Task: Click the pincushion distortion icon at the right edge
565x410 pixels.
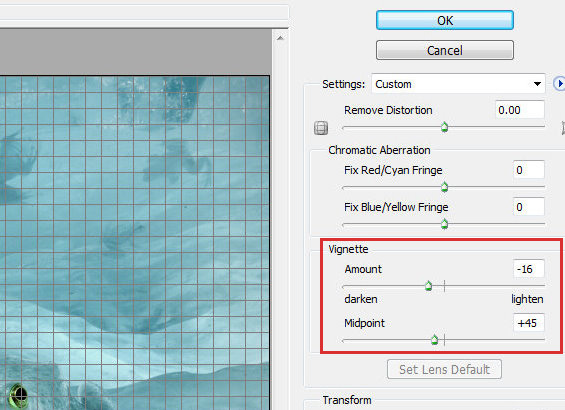Action: point(563,128)
